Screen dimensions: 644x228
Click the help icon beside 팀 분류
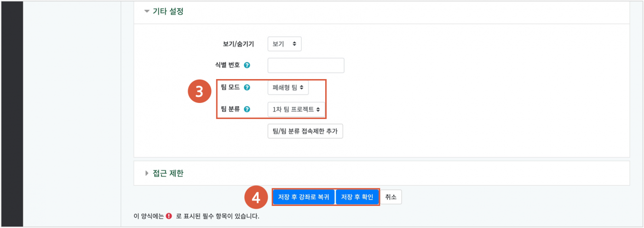click(x=247, y=109)
